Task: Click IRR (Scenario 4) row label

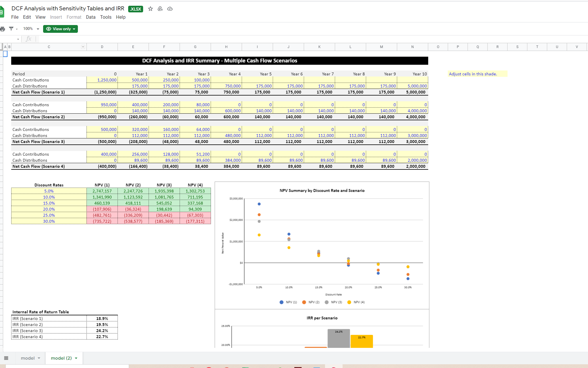Action: pos(28,337)
